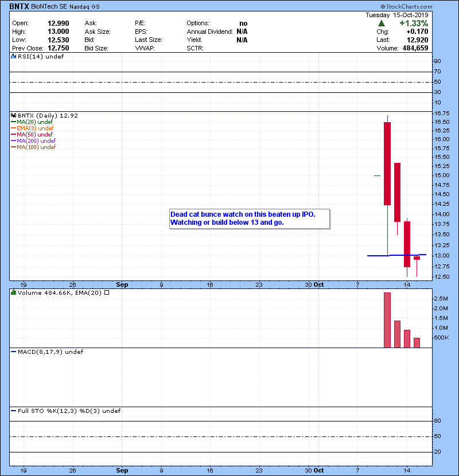
Task: Click the smallest volume bar near 500K
Action: pyautogui.click(x=417, y=343)
